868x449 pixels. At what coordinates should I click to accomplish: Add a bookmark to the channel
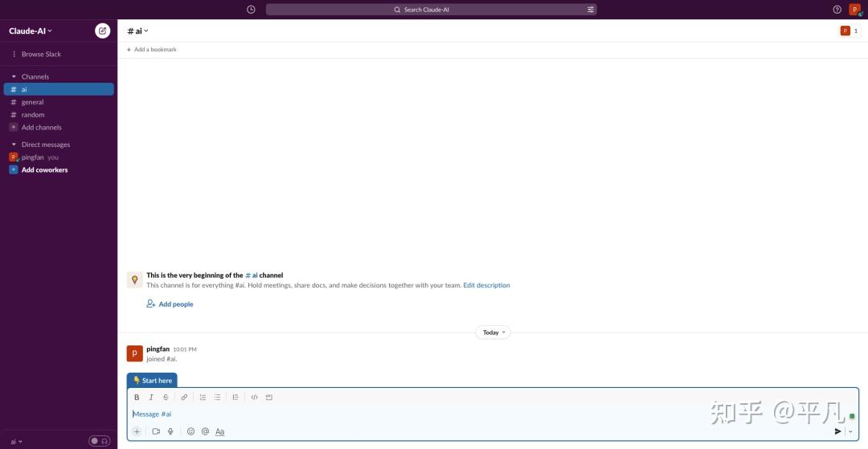[152, 50]
